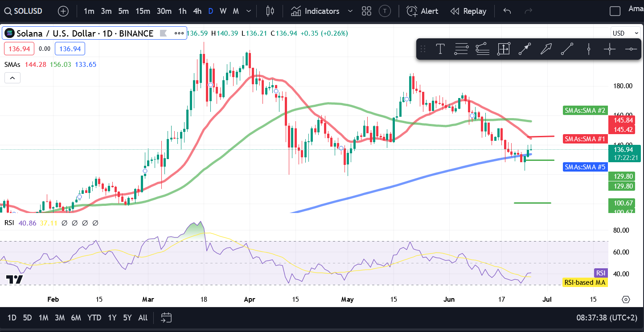Open the Indicators dialog
The image size is (644, 332).
pyautogui.click(x=315, y=11)
